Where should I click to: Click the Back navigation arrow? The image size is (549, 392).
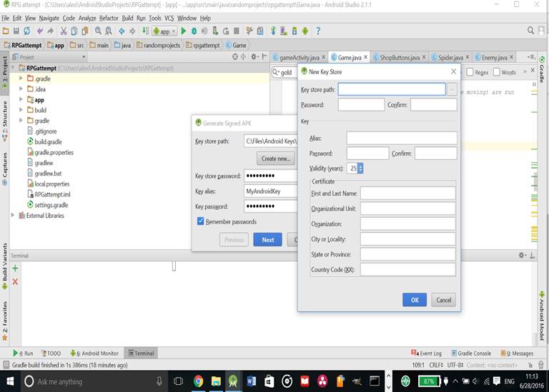[x=122, y=31]
